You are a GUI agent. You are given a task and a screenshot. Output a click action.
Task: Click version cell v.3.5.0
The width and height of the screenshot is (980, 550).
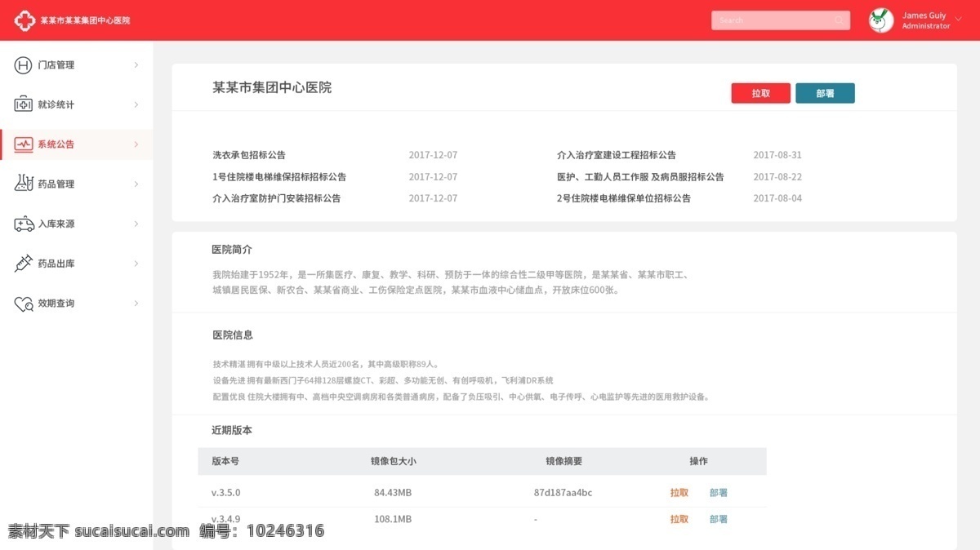click(x=226, y=493)
